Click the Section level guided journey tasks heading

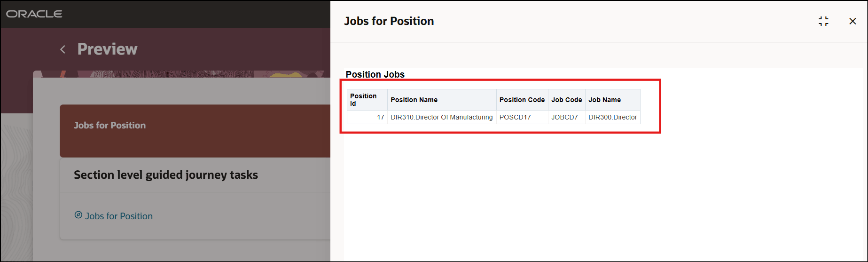[166, 175]
